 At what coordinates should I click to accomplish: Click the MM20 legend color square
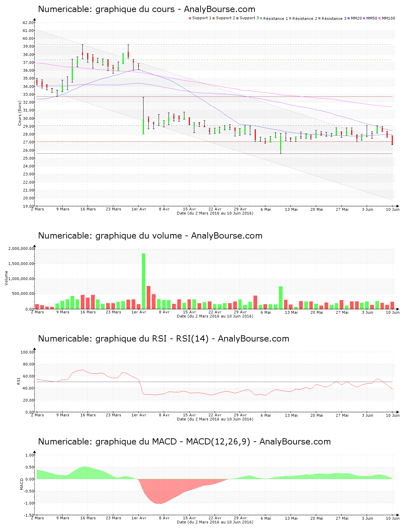coord(349,18)
